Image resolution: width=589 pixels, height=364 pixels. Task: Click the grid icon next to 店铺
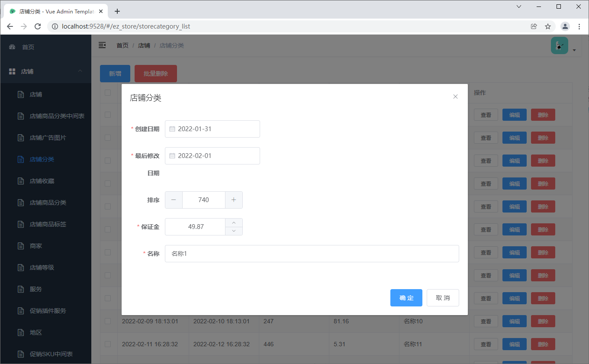pos(12,71)
